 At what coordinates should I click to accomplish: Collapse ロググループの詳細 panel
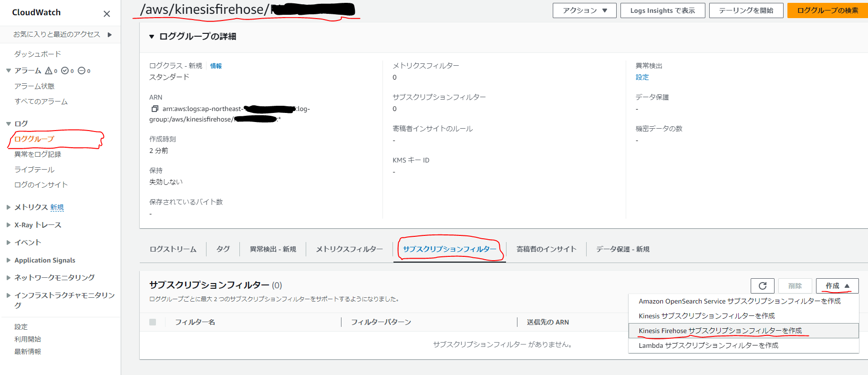[x=152, y=37]
